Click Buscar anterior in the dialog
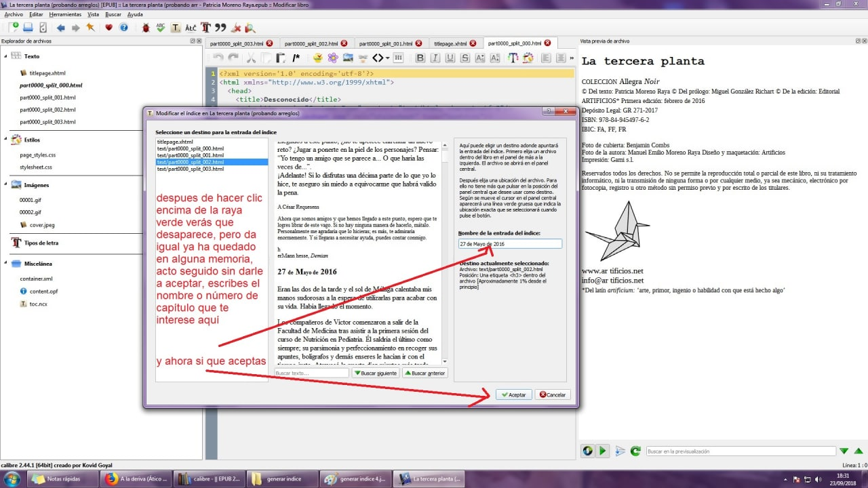The width and height of the screenshot is (868, 488). point(425,373)
